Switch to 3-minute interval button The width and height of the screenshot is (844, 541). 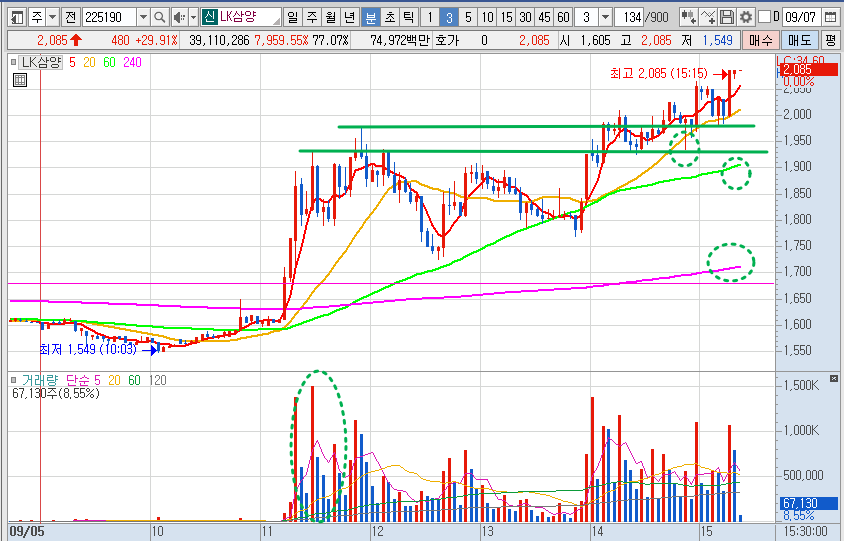click(x=448, y=18)
